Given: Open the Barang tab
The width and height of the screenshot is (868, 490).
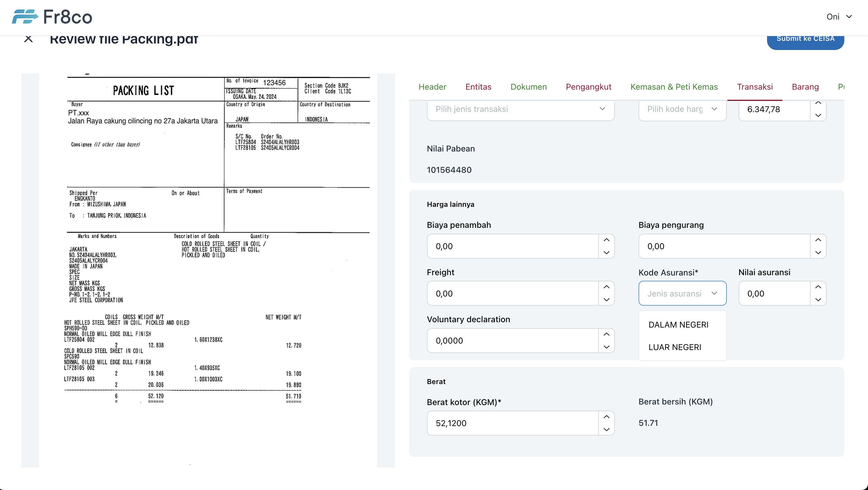Looking at the screenshot, I should click(x=806, y=86).
